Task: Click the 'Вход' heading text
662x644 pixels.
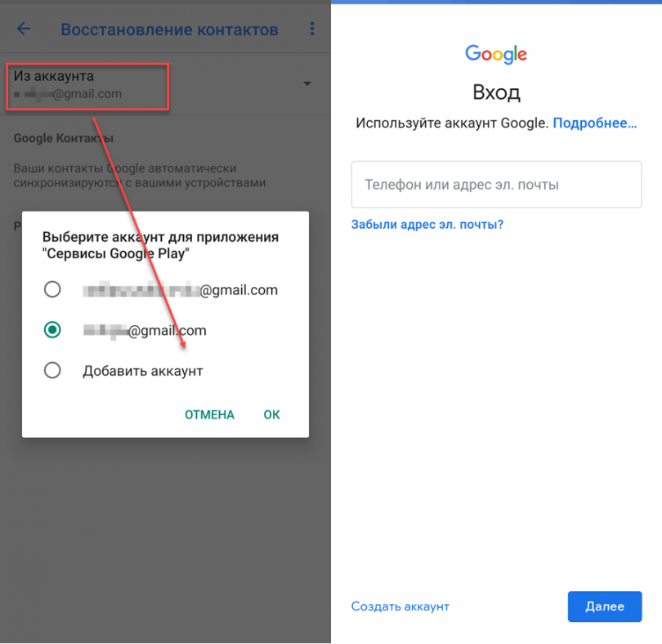Action: pyautogui.click(x=496, y=92)
